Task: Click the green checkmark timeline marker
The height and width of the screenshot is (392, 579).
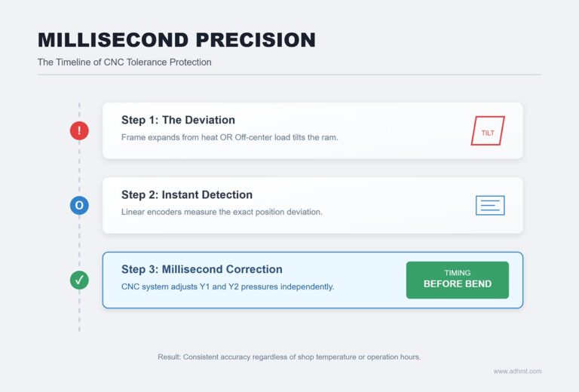Action: [79, 280]
